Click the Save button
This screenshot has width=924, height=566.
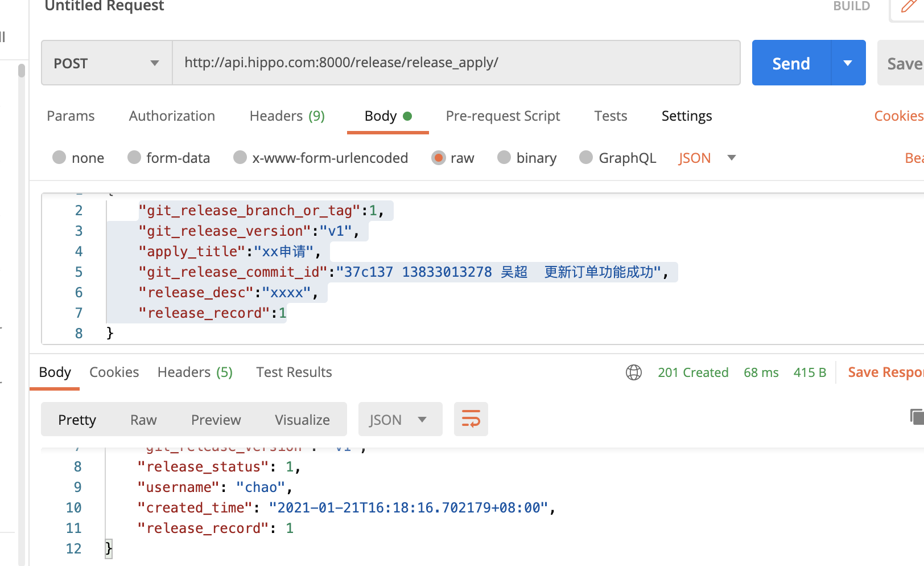tap(902, 63)
